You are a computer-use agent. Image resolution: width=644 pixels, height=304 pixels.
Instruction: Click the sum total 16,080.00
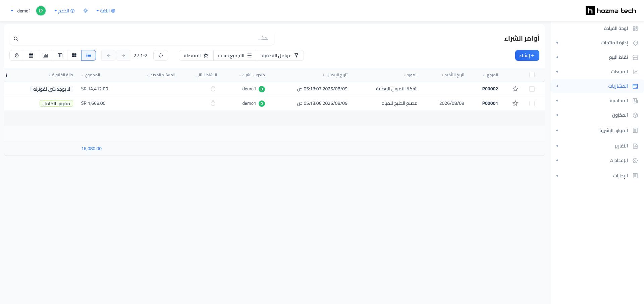(91, 149)
